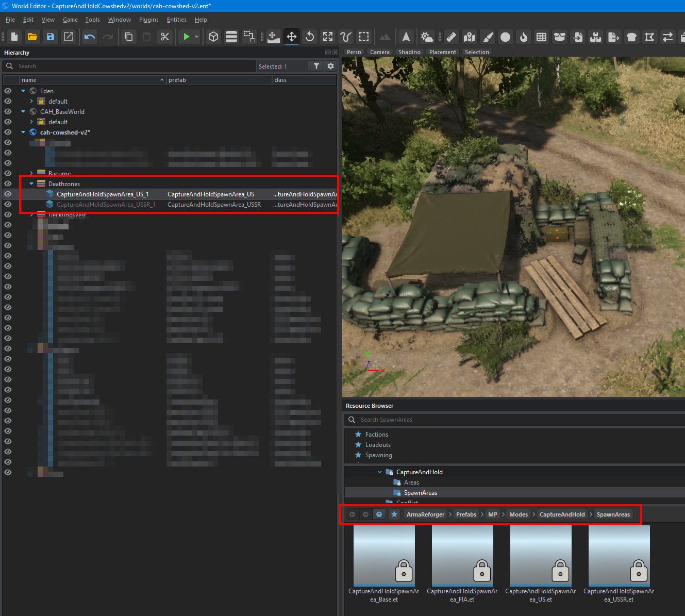Screen dimensions: 685x616
Task: Open the Plugins menu
Action: point(148,20)
